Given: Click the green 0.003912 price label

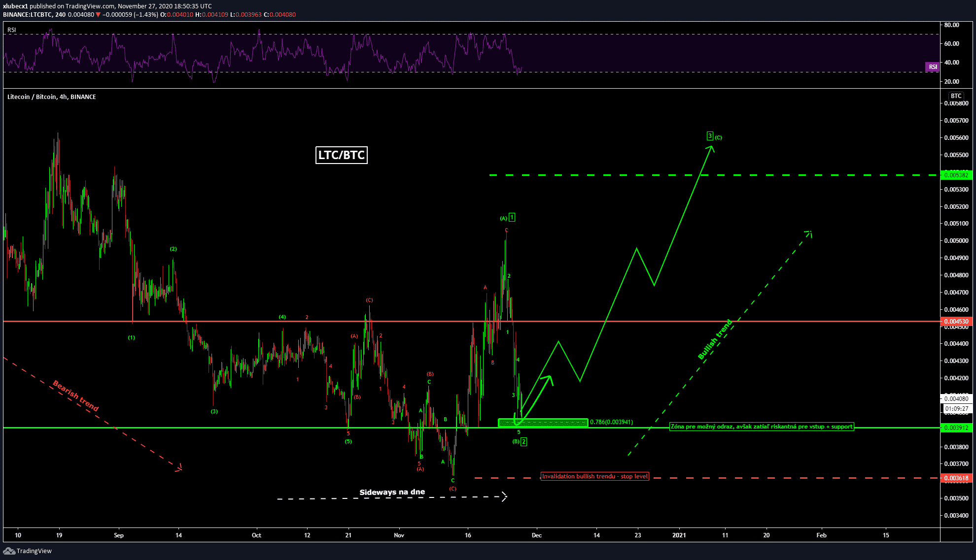Looking at the screenshot, I should (956, 428).
